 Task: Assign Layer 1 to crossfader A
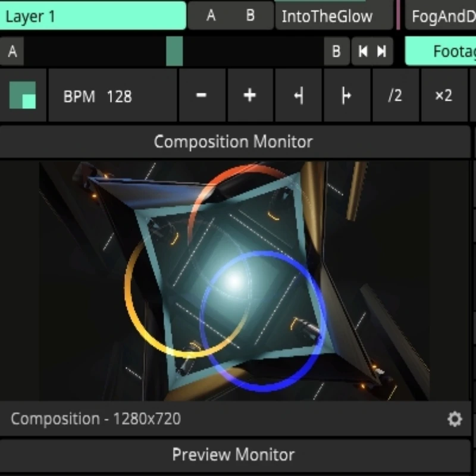(211, 15)
